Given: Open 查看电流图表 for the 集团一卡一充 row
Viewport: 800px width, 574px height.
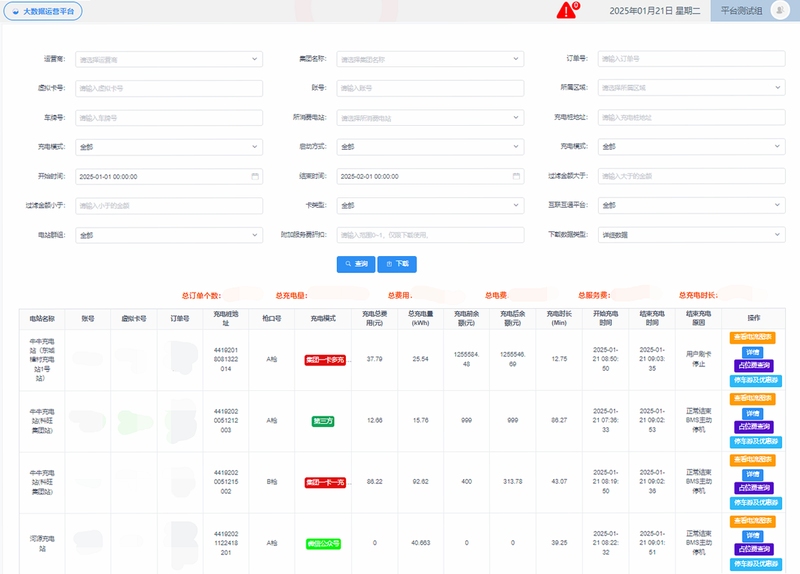Looking at the screenshot, I should tap(753, 460).
